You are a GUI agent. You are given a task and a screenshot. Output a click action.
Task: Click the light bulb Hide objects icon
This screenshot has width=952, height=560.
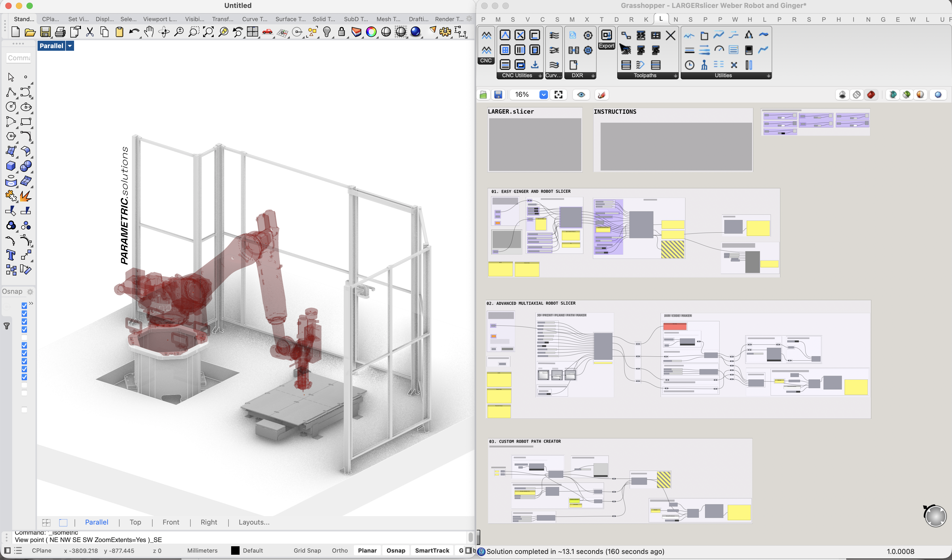[x=327, y=33]
